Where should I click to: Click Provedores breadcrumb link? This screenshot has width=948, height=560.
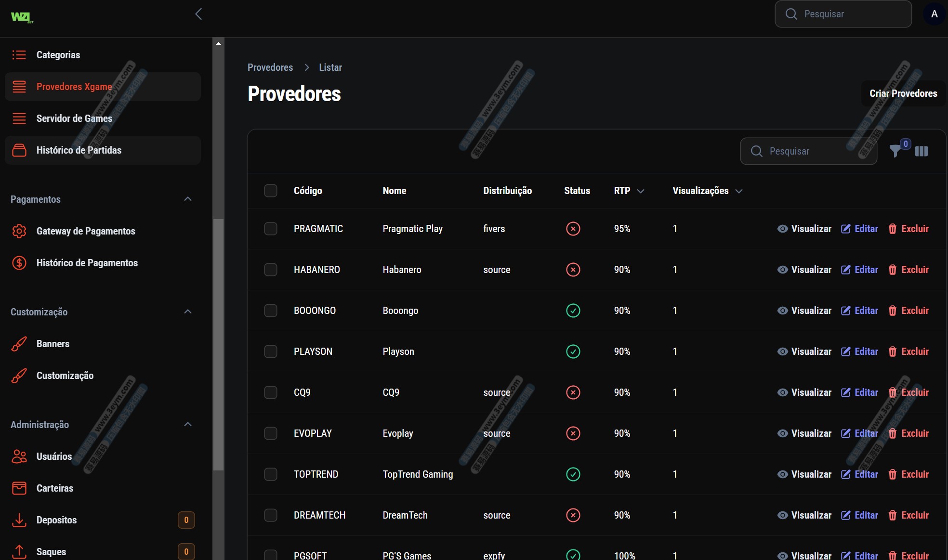270,67
